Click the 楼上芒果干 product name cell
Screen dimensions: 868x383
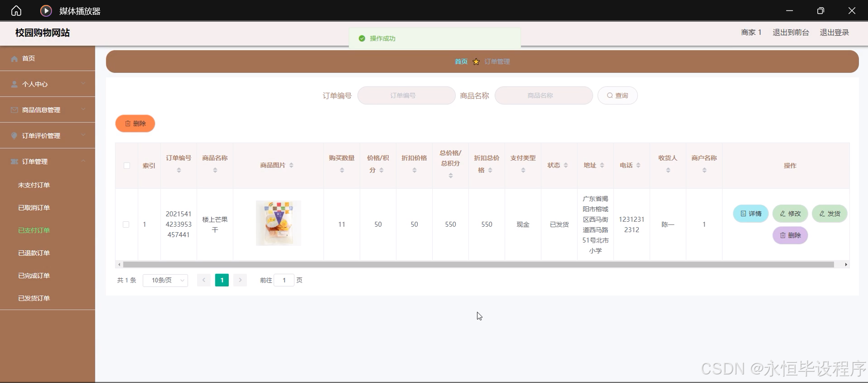215,224
